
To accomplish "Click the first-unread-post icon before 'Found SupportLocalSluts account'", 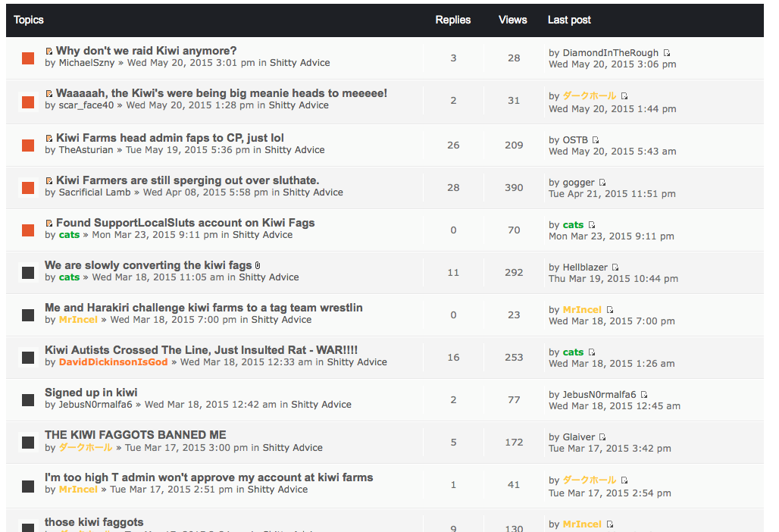I will tap(48, 223).
